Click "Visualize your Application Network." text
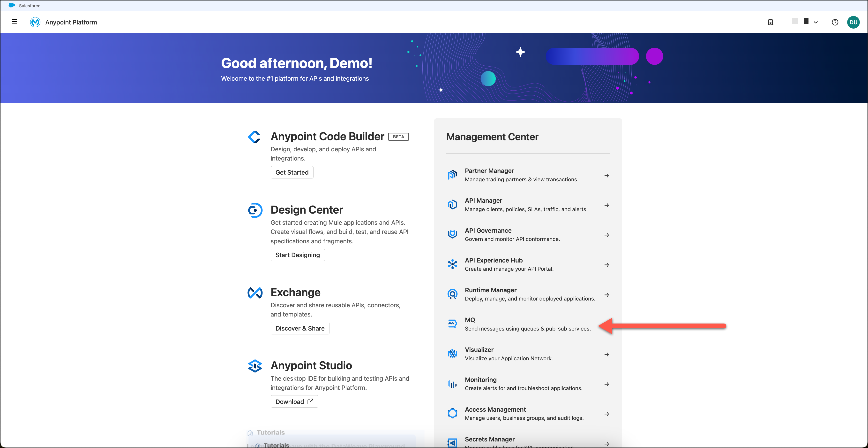 509,359
